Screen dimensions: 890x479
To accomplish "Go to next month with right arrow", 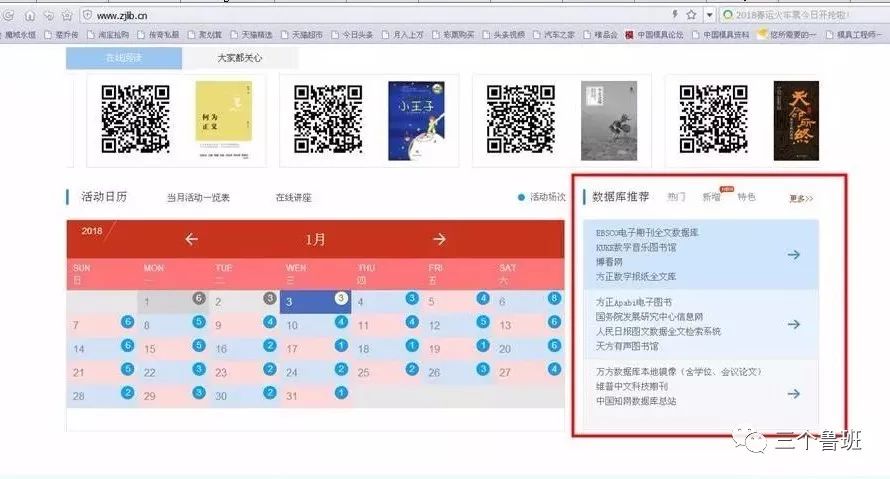I will pyautogui.click(x=439, y=239).
